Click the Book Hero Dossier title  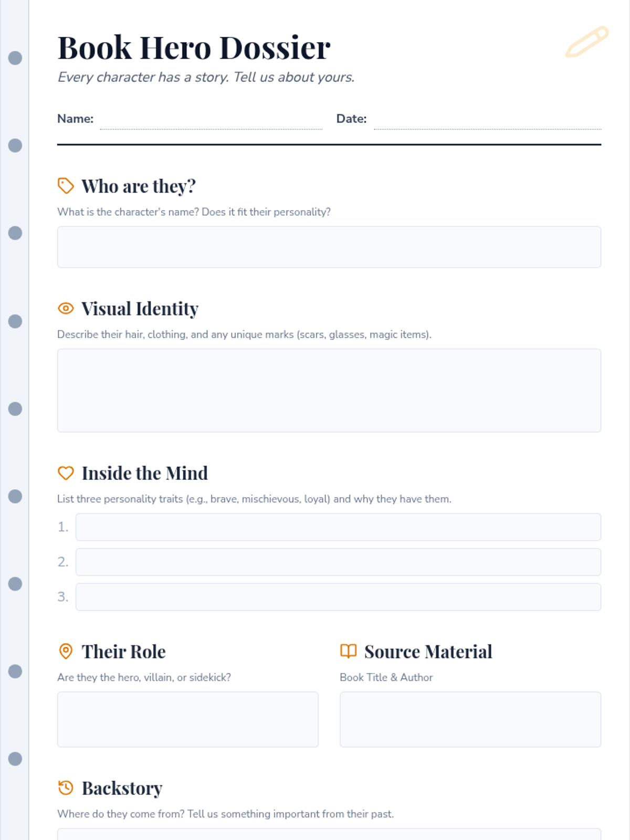click(194, 48)
